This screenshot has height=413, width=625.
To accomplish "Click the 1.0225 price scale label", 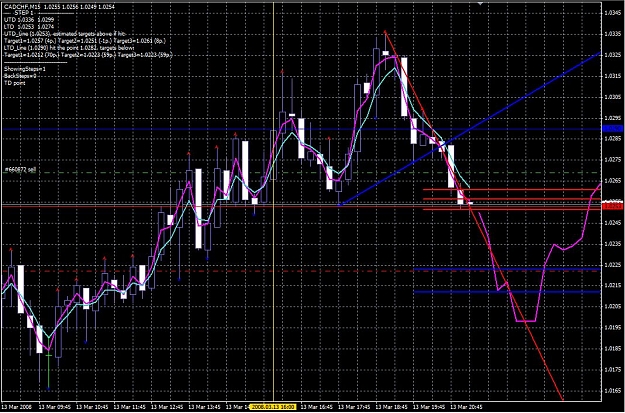I will (613, 264).
